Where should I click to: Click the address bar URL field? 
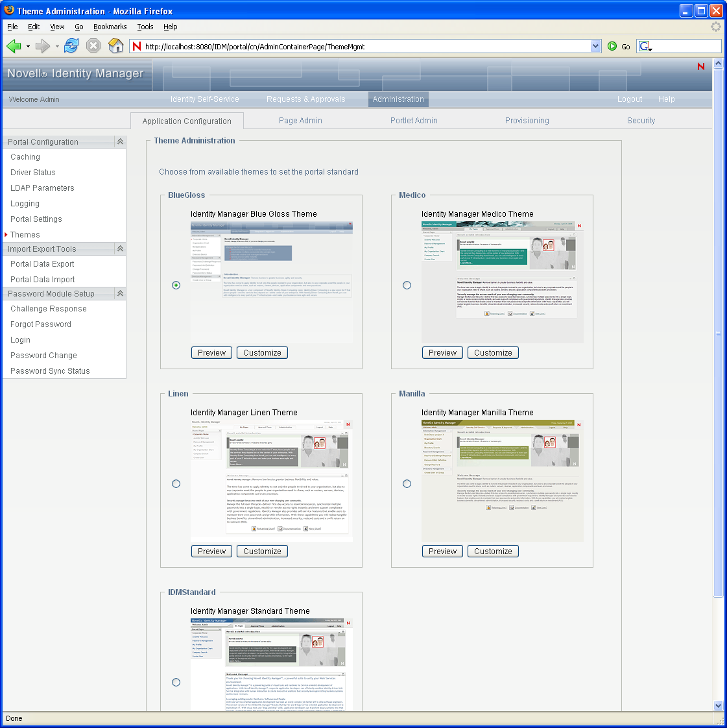coord(366,46)
